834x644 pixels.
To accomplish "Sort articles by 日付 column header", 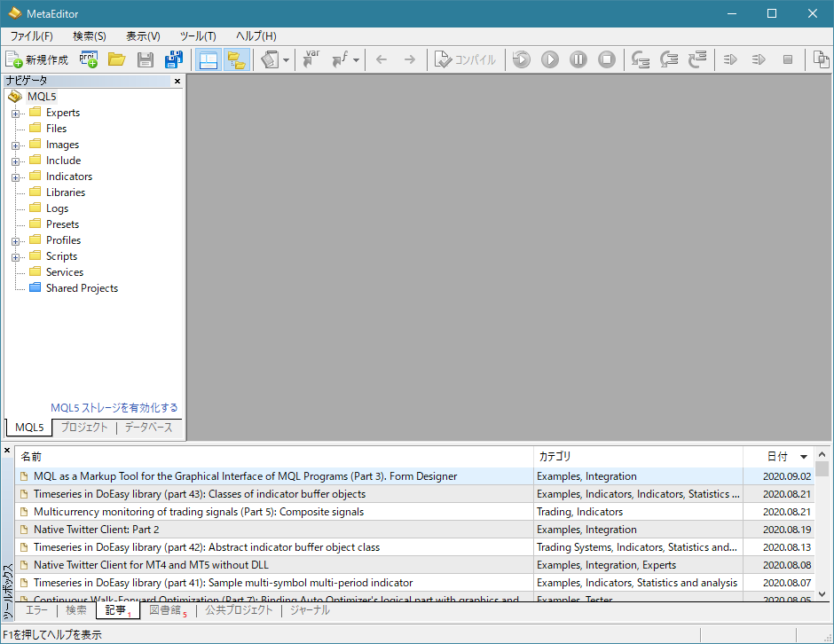I will [777, 457].
